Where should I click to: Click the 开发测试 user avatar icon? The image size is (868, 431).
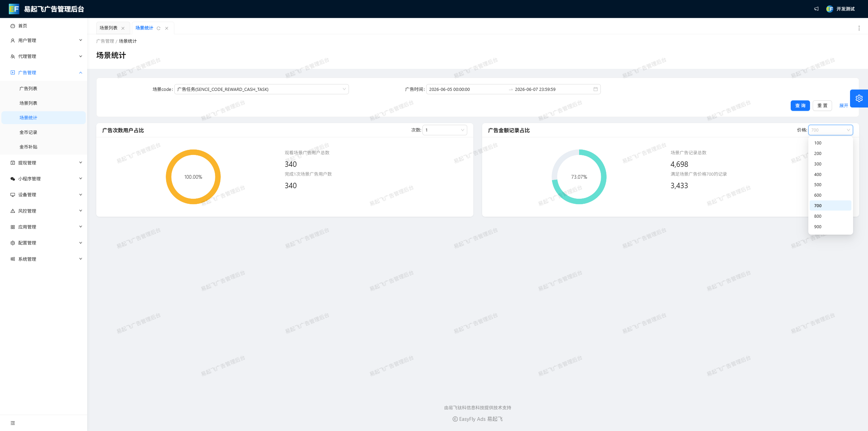pos(830,9)
